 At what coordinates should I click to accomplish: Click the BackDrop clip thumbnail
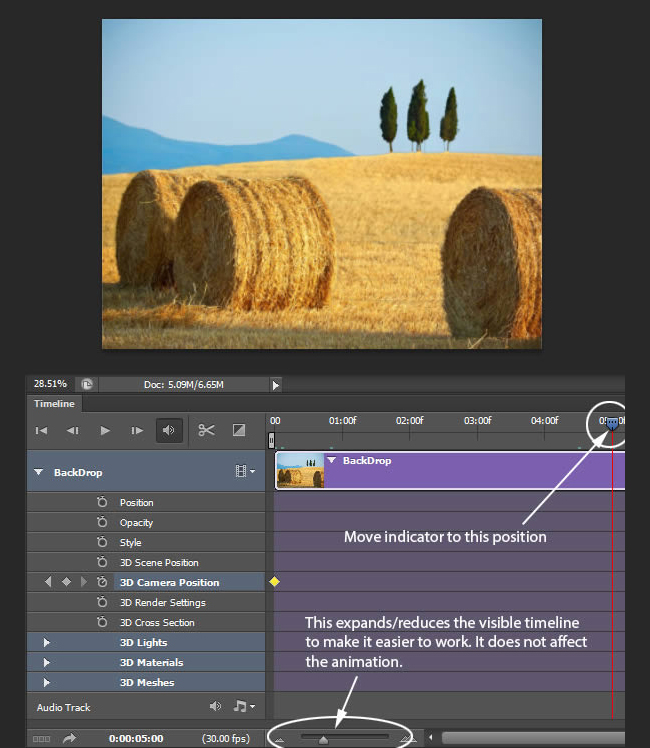[x=300, y=470]
